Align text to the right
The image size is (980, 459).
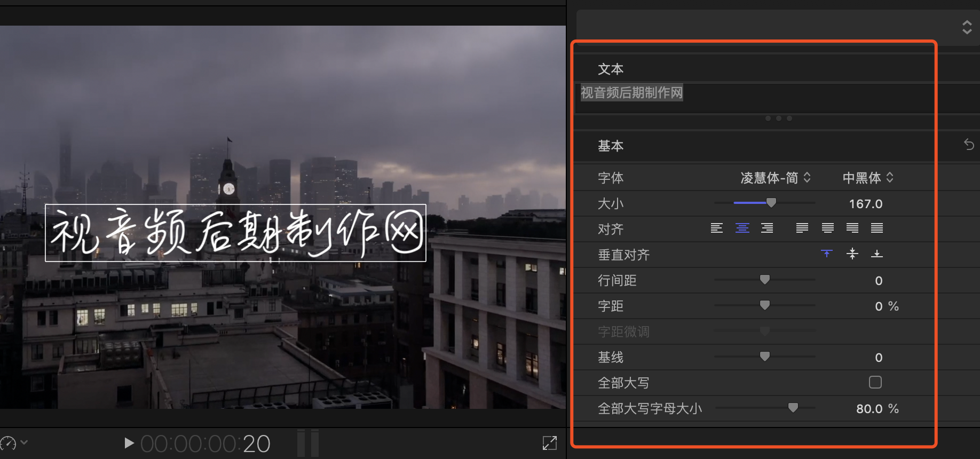[x=767, y=228]
